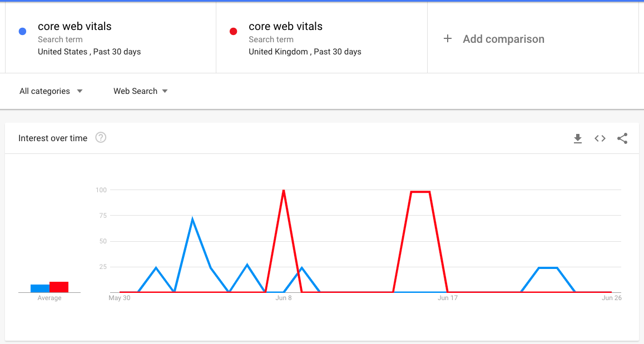
Task: Click the red peak at Jun 8
Action: point(284,190)
